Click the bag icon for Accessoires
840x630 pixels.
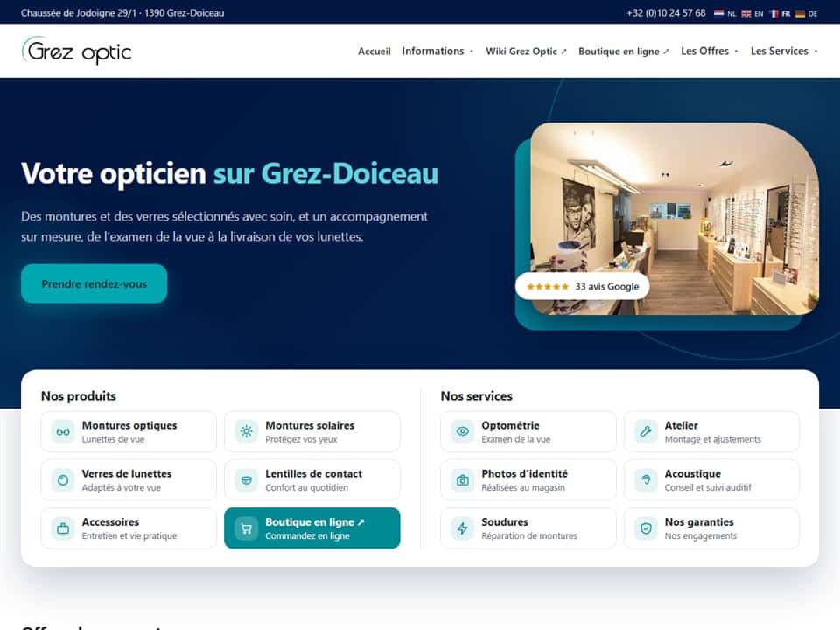(63, 528)
